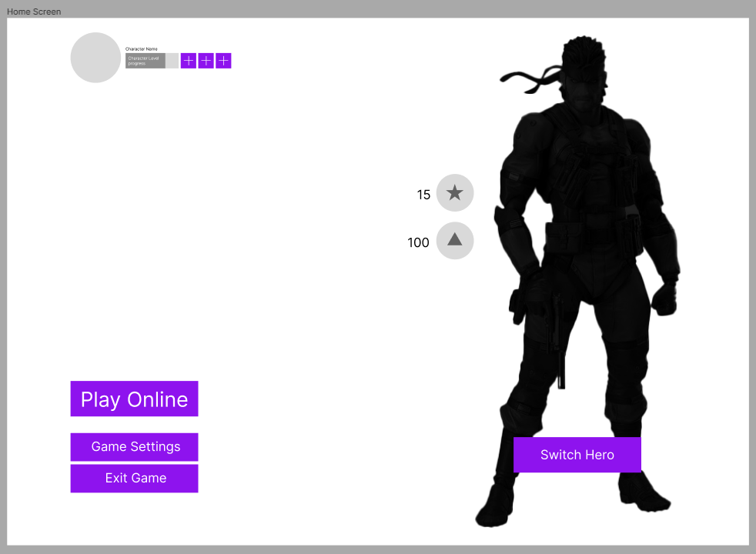Image resolution: width=756 pixels, height=554 pixels.
Task: Select the Home Screen frame title
Action: click(x=34, y=12)
